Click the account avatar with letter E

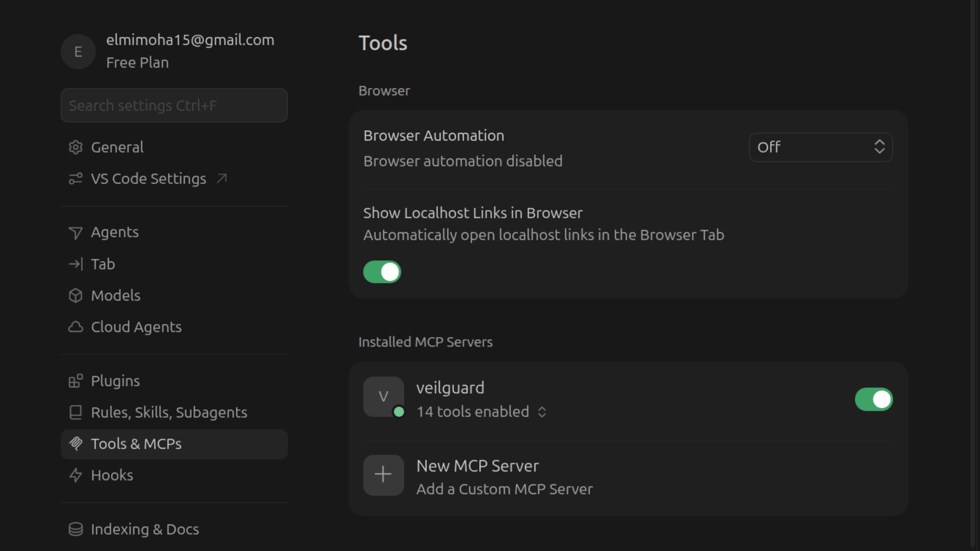coord(78,52)
